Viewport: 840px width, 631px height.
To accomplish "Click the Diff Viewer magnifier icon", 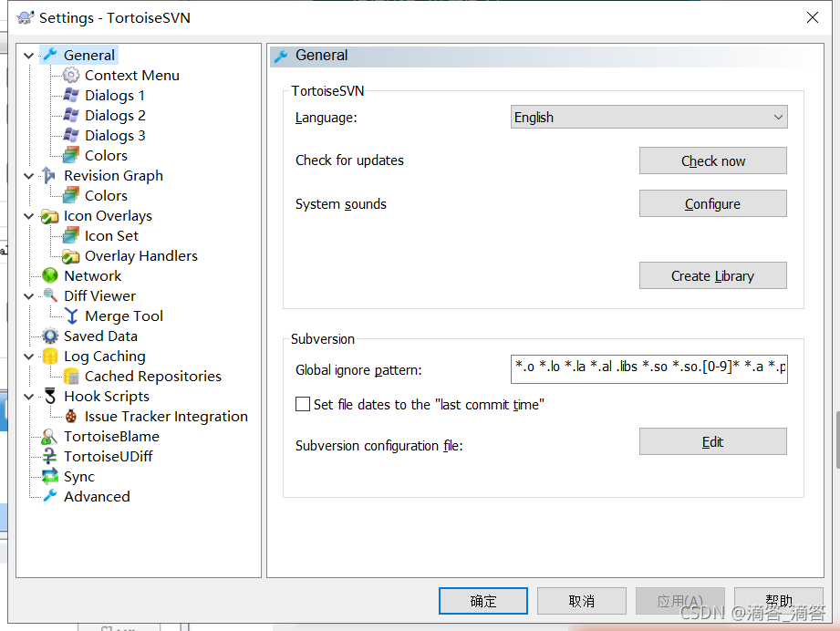I will coord(50,295).
